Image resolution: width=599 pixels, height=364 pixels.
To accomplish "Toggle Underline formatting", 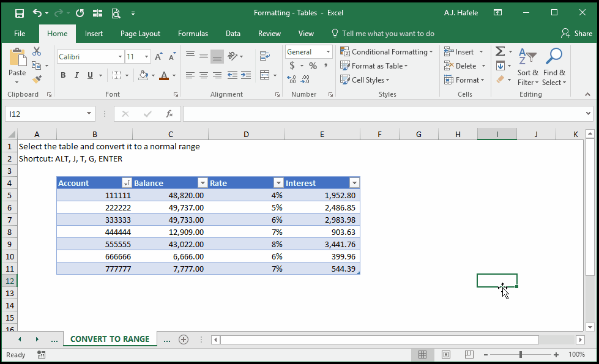I will point(90,75).
